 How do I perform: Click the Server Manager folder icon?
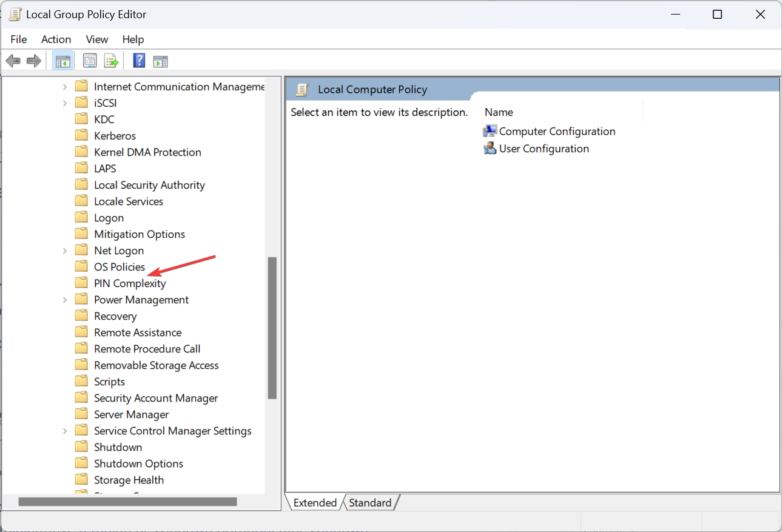coord(81,414)
